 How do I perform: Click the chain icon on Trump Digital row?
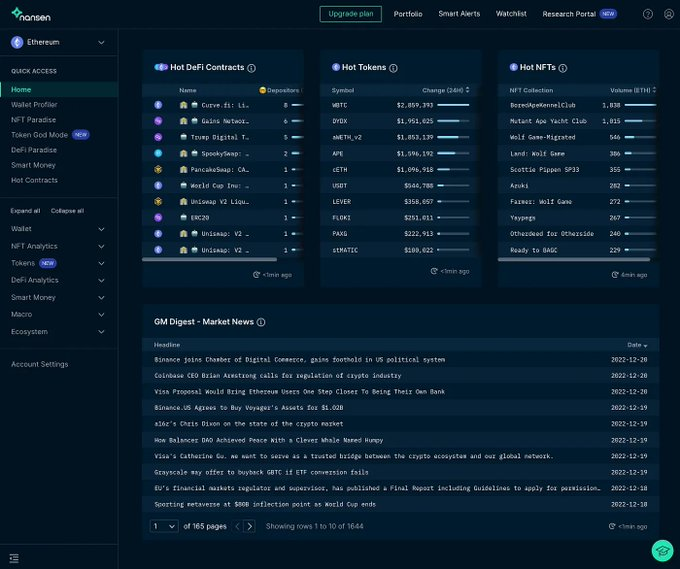point(158,137)
